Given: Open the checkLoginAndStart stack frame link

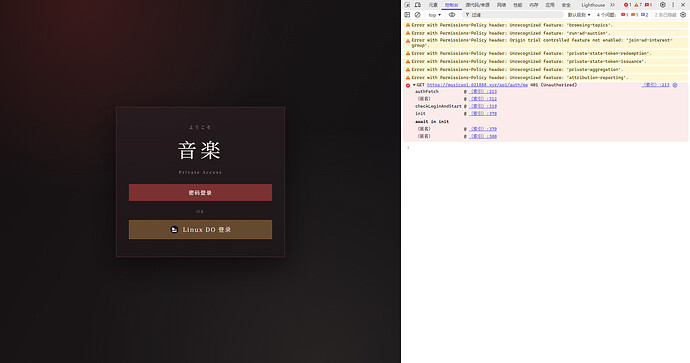Looking at the screenshot, I should coord(483,106).
